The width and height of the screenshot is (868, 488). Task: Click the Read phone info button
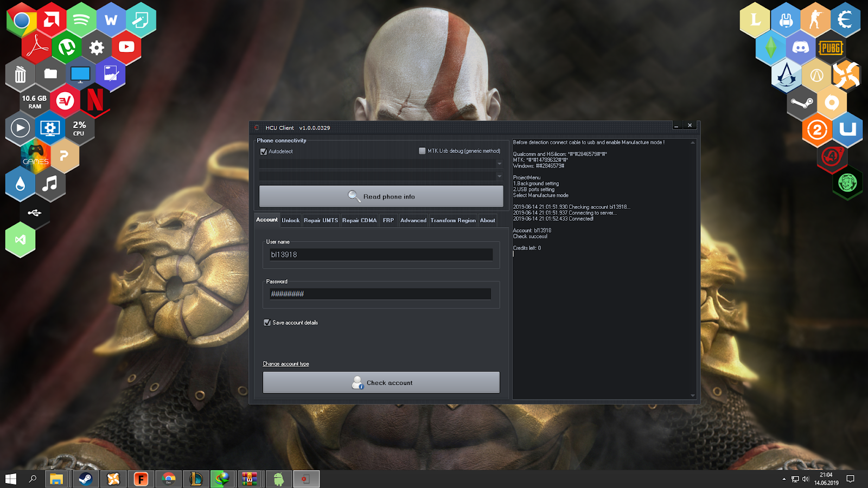click(x=381, y=196)
